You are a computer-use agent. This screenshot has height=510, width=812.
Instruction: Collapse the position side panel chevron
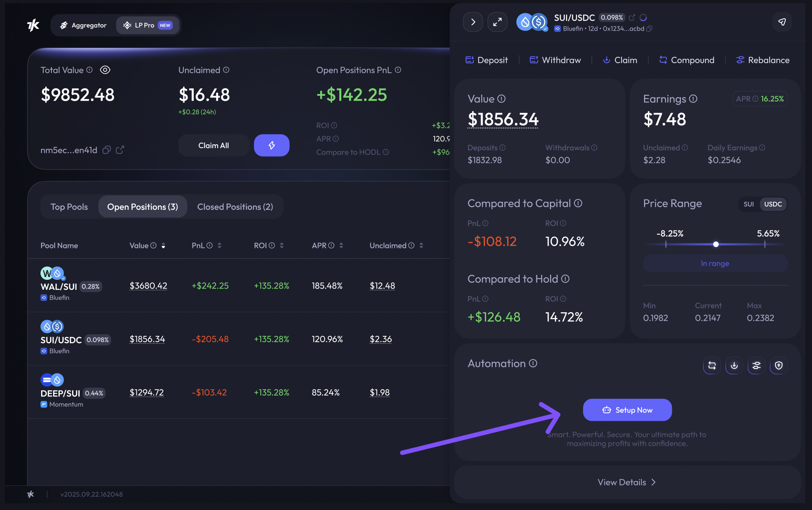point(473,22)
